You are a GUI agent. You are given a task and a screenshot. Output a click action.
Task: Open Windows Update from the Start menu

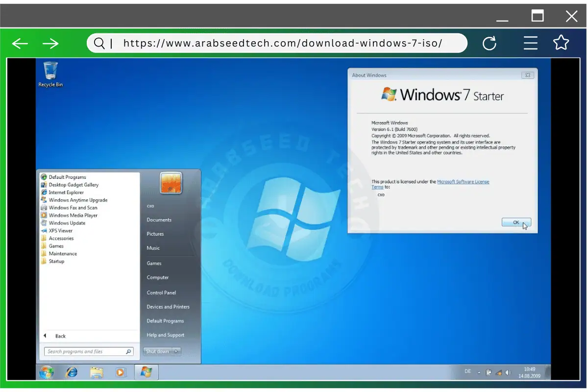click(x=69, y=223)
